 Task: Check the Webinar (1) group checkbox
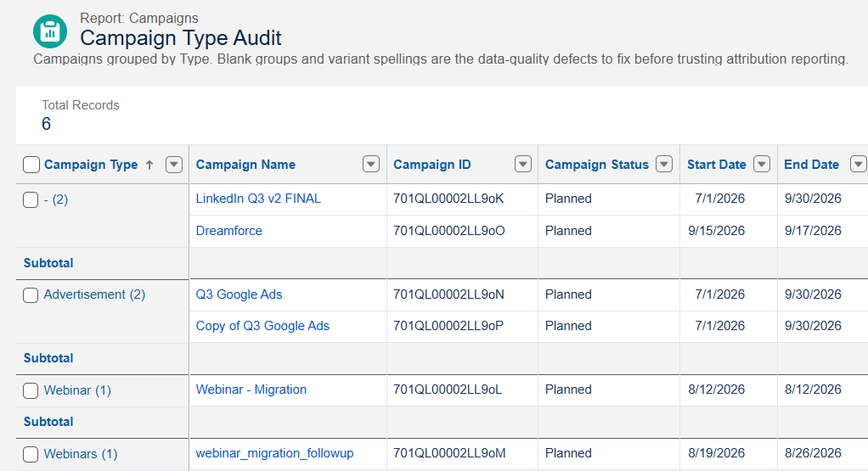point(31,391)
